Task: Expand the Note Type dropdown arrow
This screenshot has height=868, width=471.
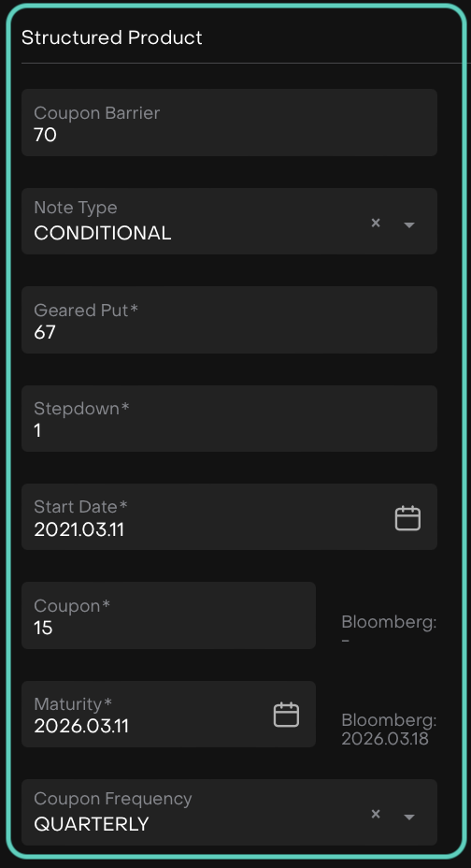Action: pos(409,224)
